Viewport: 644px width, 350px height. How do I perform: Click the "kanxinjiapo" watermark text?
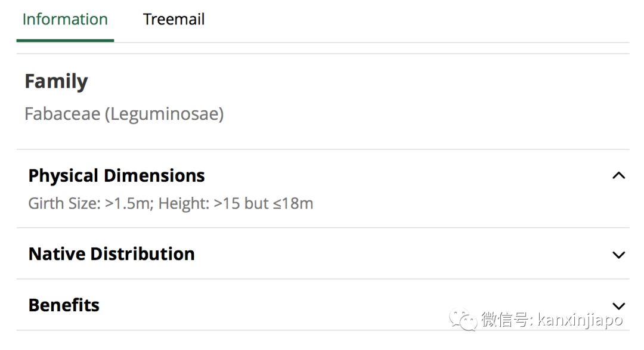click(x=580, y=320)
